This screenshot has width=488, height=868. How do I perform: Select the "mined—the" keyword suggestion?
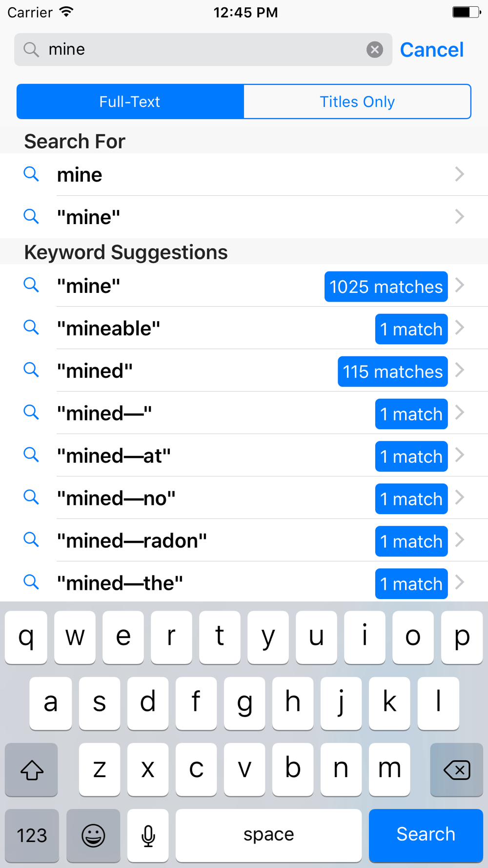(244, 582)
